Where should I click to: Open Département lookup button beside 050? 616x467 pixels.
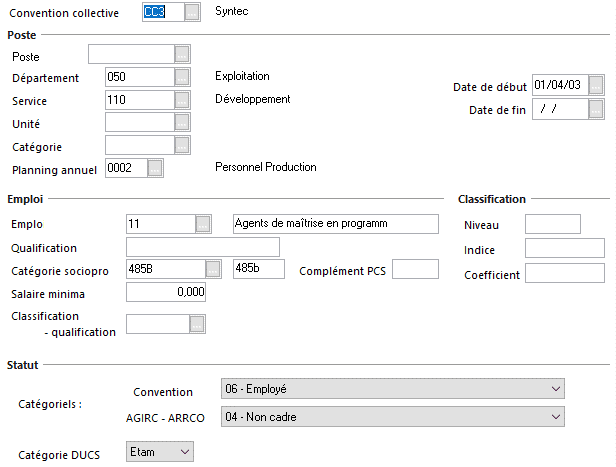[182, 77]
